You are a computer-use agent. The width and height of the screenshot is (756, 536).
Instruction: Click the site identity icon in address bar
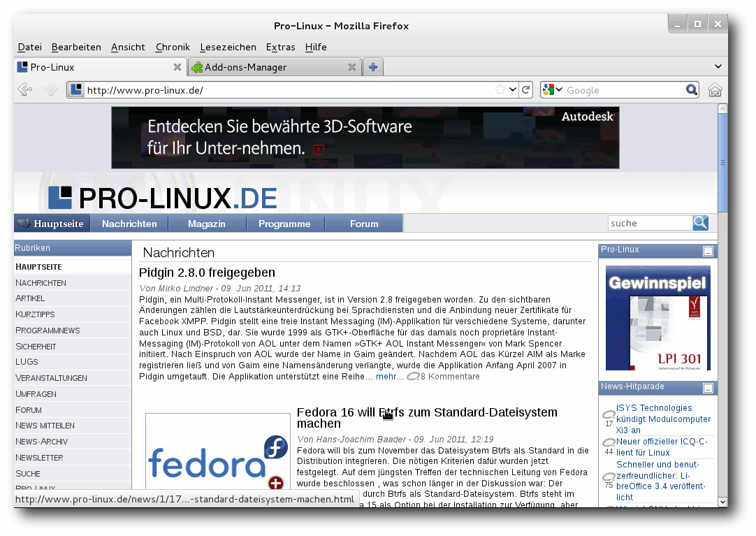click(x=75, y=89)
